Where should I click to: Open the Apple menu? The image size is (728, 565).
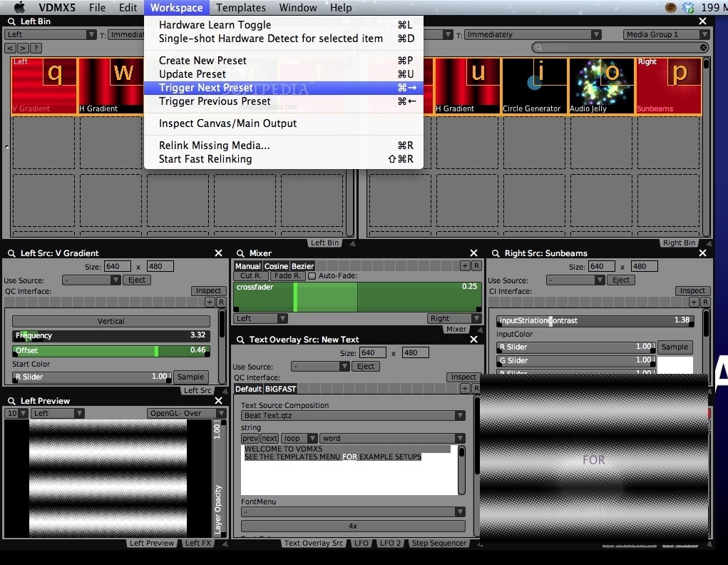19,7
